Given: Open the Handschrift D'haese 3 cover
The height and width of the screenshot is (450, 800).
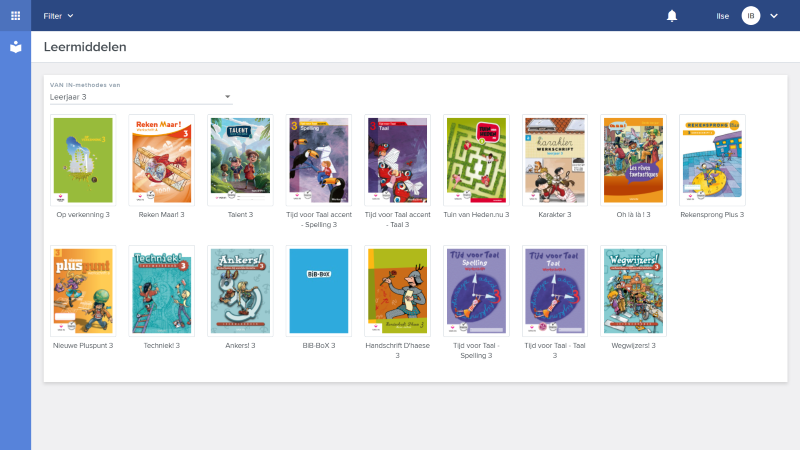Looking at the screenshot, I should click(397, 291).
